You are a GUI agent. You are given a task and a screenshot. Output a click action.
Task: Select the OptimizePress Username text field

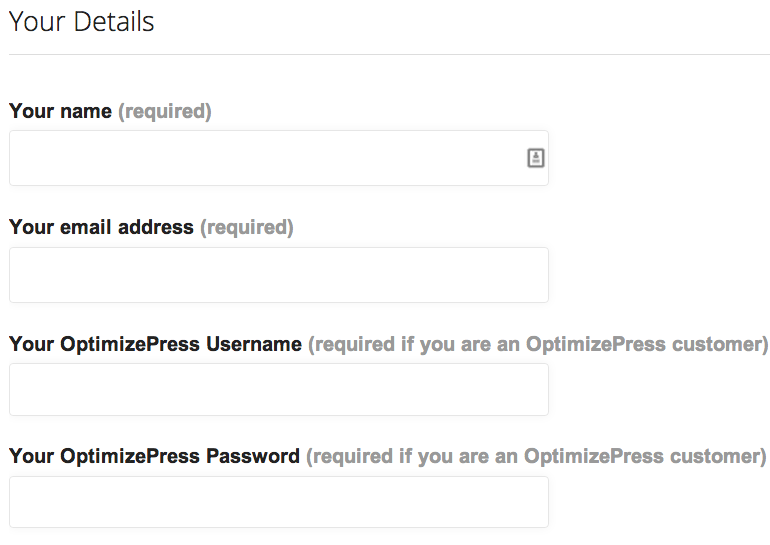tap(279, 389)
